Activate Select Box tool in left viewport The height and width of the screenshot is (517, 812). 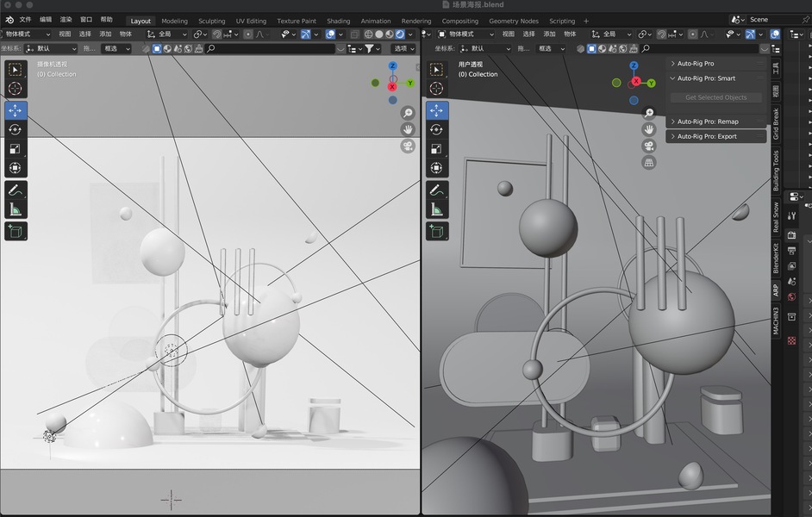tap(15, 69)
